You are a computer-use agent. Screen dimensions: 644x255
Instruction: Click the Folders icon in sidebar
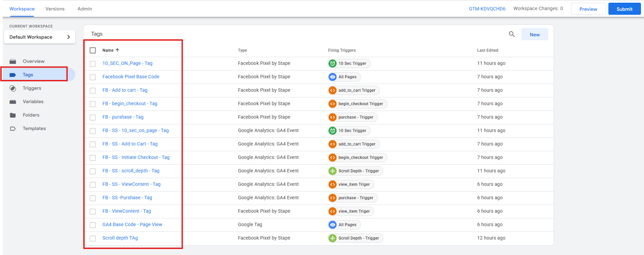13,115
